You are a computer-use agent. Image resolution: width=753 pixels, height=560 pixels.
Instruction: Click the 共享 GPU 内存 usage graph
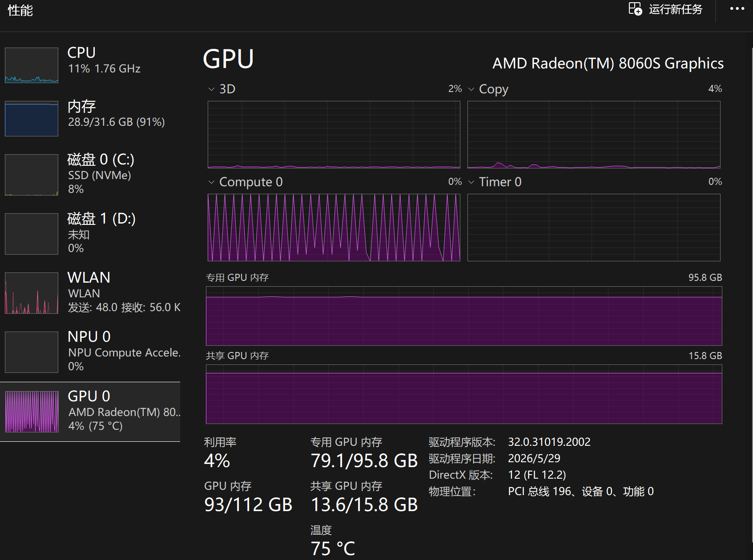click(x=464, y=394)
